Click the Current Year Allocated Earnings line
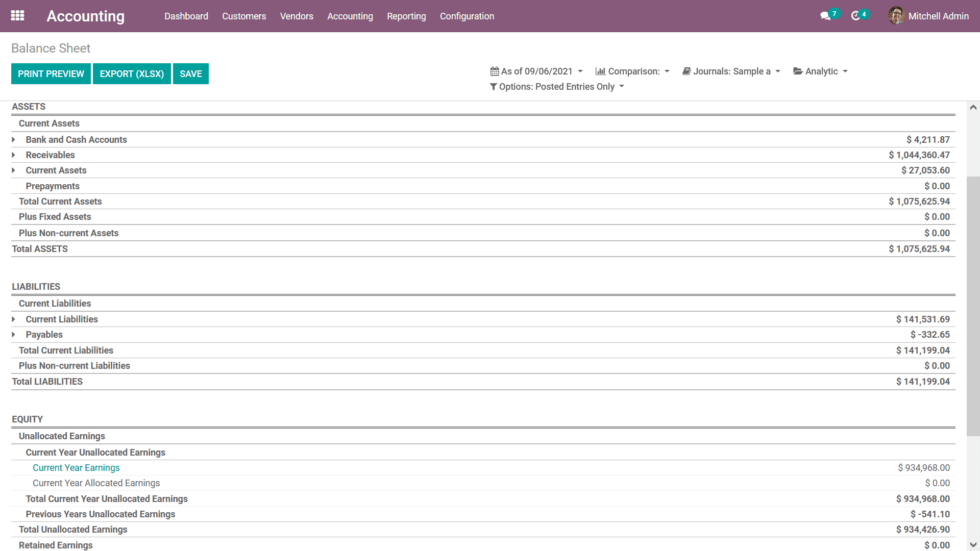 tap(483, 483)
